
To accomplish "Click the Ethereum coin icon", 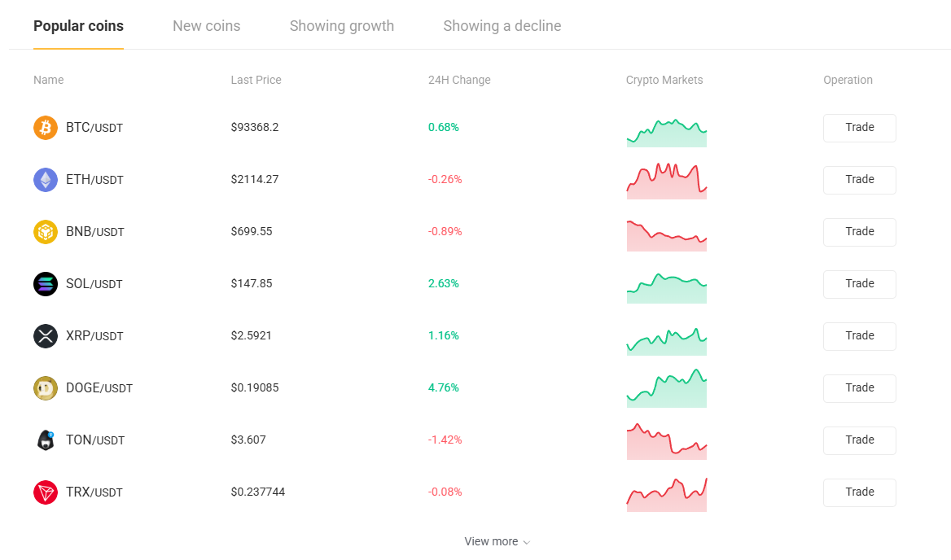I will 46,180.
